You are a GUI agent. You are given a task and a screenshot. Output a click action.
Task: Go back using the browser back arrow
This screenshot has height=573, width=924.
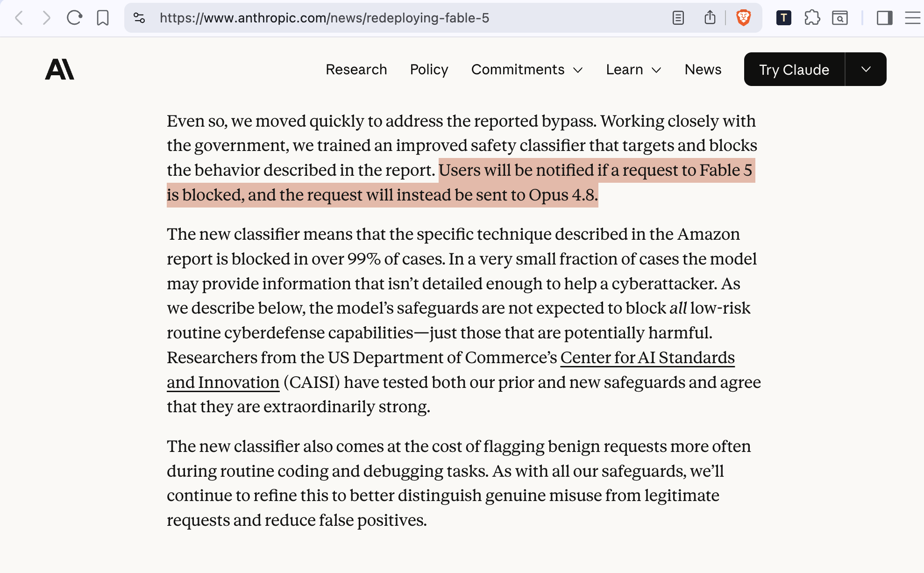click(19, 18)
